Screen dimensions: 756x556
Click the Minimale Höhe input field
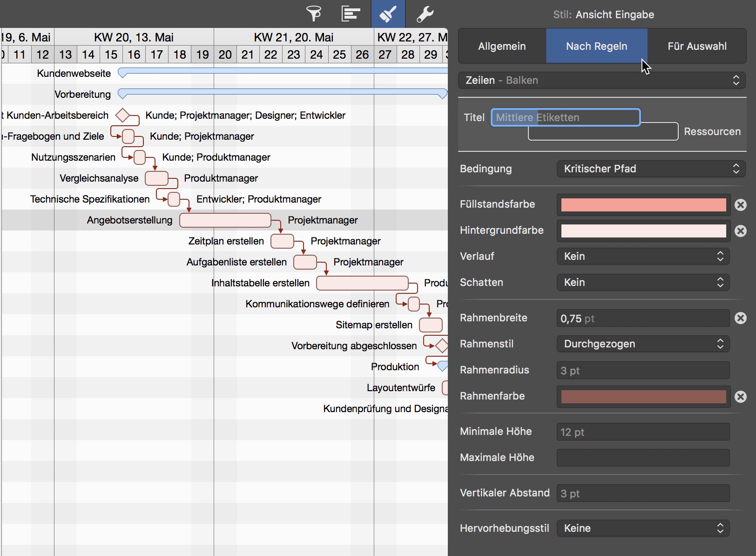click(642, 432)
